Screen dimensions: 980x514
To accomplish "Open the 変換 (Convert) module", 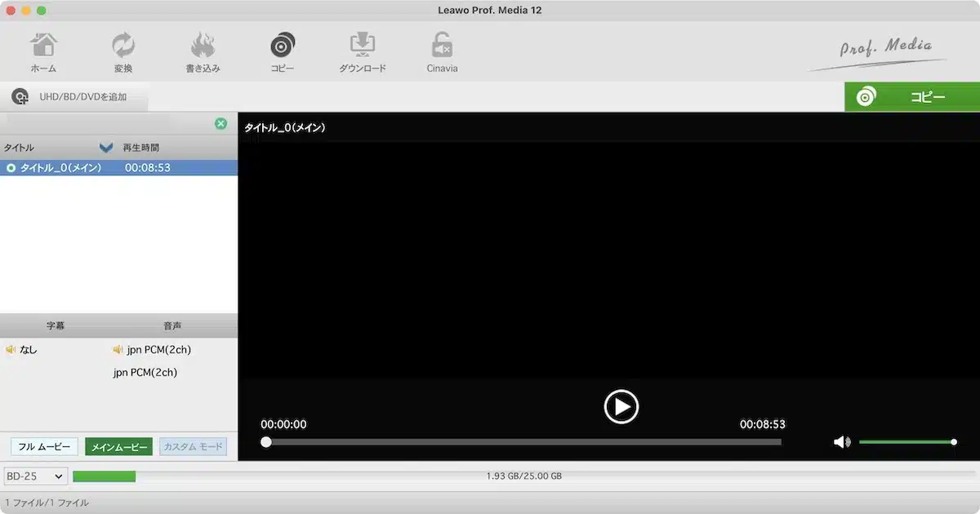I will pos(123,53).
